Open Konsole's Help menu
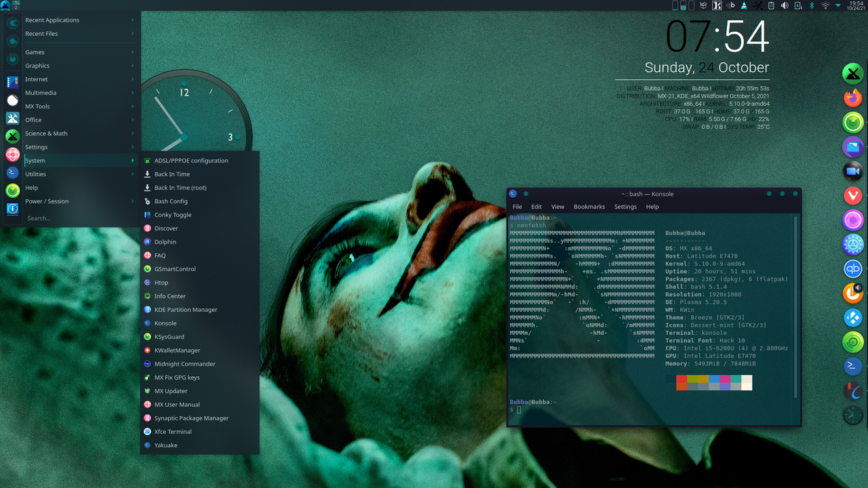This screenshot has width=868, height=488. click(x=652, y=207)
